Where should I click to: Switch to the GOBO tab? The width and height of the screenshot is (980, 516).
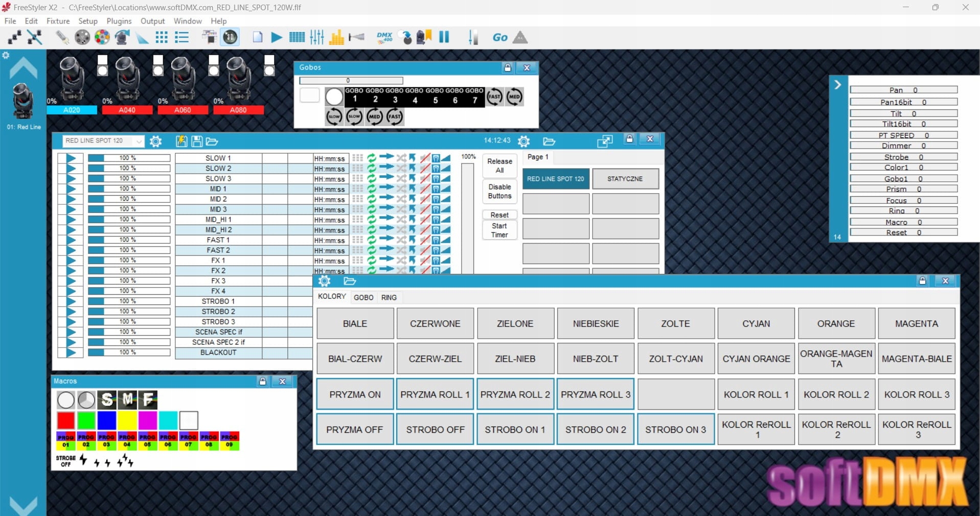click(363, 297)
